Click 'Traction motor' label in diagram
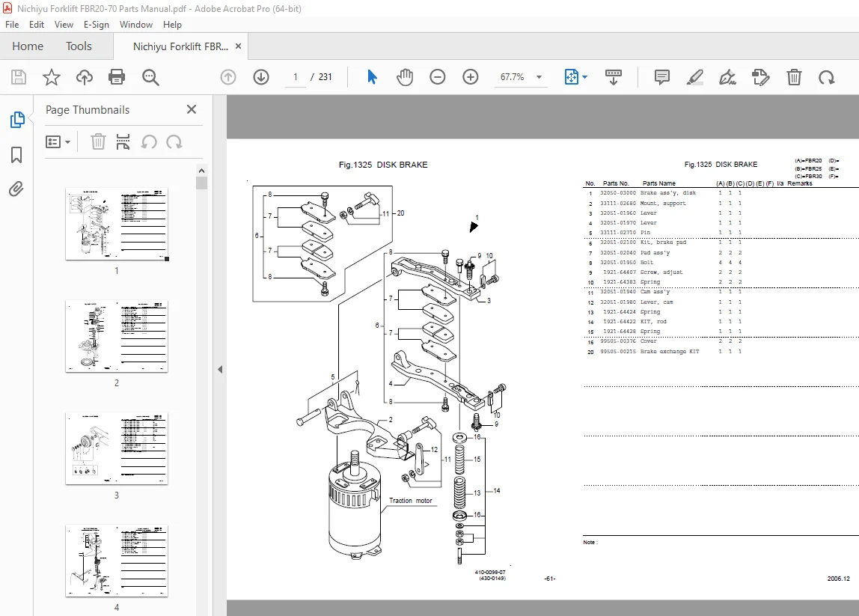The width and height of the screenshot is (859, 616). pos(410,501)
